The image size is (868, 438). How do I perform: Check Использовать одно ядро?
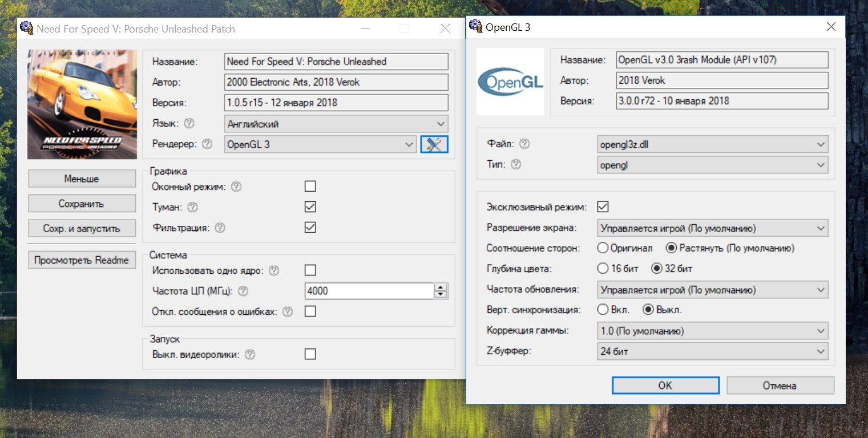click(310, 270)
